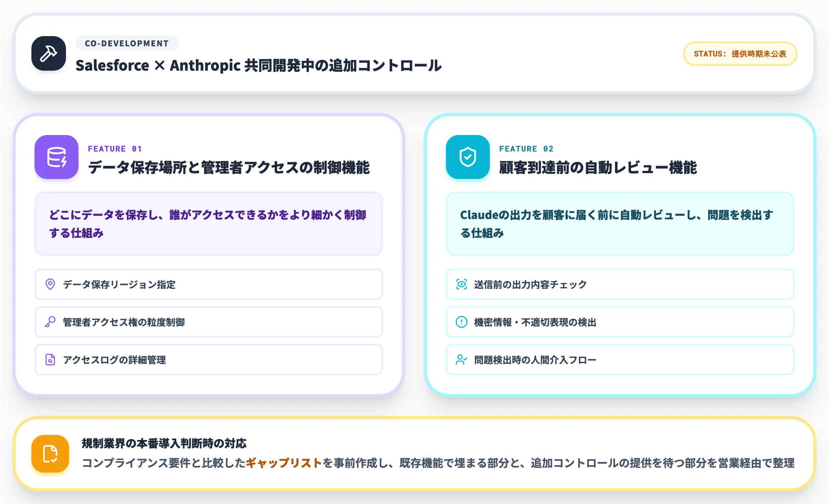
Task: Select the 問題検出時の人間介入フロー row
Action: (620, 360)
